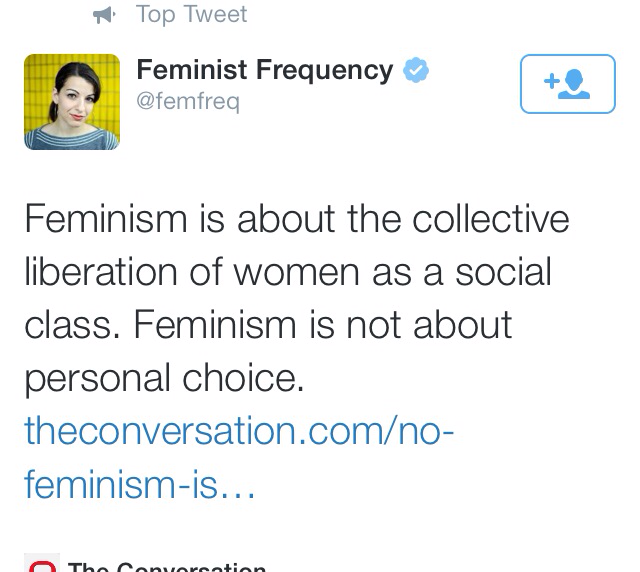This screenshot has height=572, width=640.
Task: Click the phrase "is not about"
Action: [x=410, y=325]
